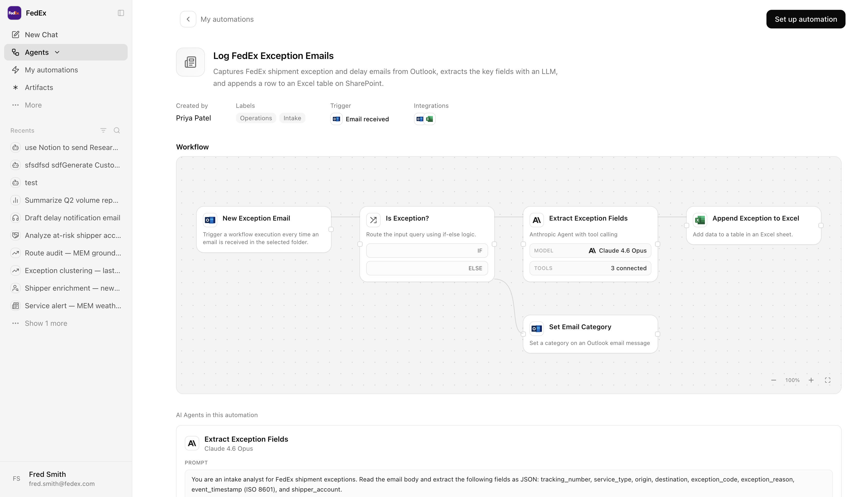Go to My automations in sidebar
The width and height of the screenshot is (868, 497).
click(66, 70)
